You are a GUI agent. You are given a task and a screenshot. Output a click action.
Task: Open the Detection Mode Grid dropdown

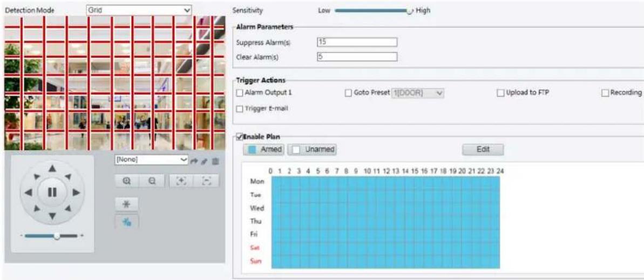pos(139,10)
